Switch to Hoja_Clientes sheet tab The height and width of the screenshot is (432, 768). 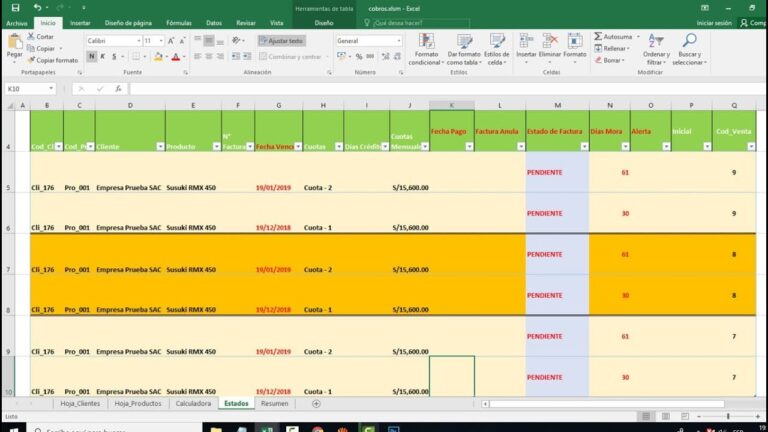[80, 404]
